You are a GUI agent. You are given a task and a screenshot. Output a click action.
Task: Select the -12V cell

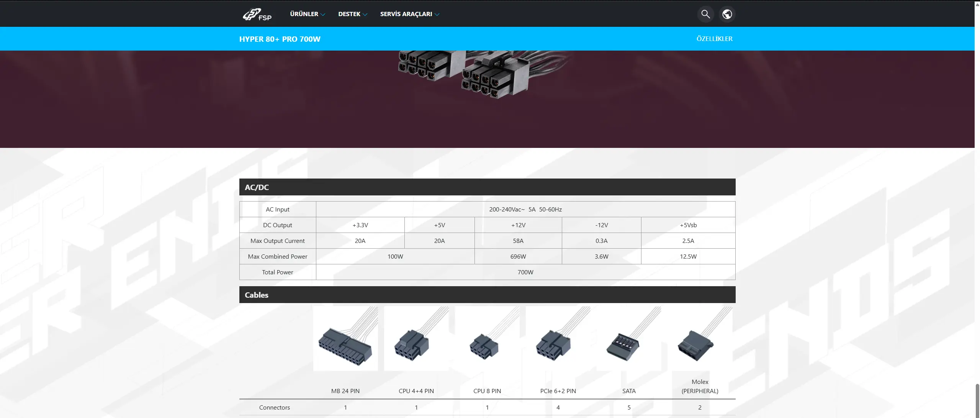click(601, 225)
